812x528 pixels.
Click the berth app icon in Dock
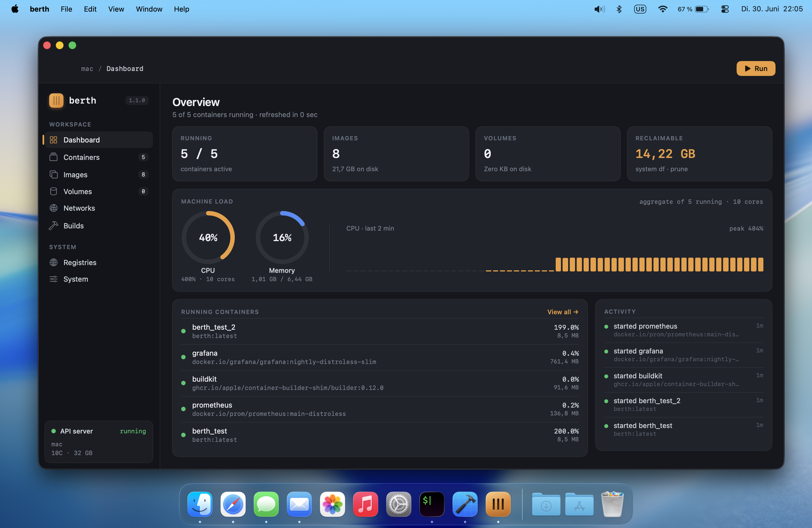click(x=498, y=504)
